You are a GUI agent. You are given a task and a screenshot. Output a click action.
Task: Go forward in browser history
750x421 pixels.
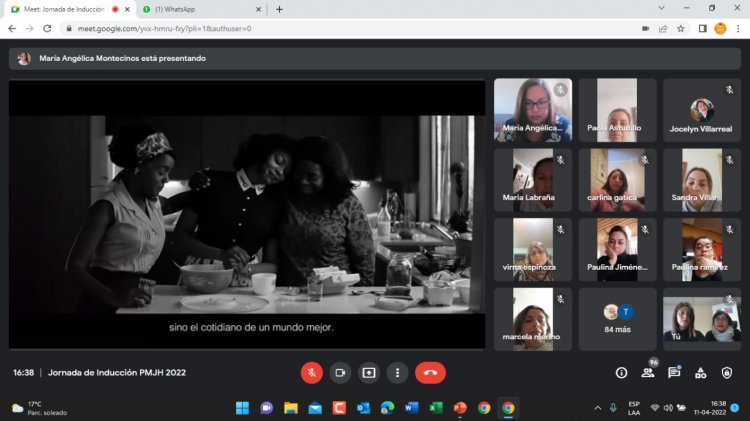[x=30, y=29]
